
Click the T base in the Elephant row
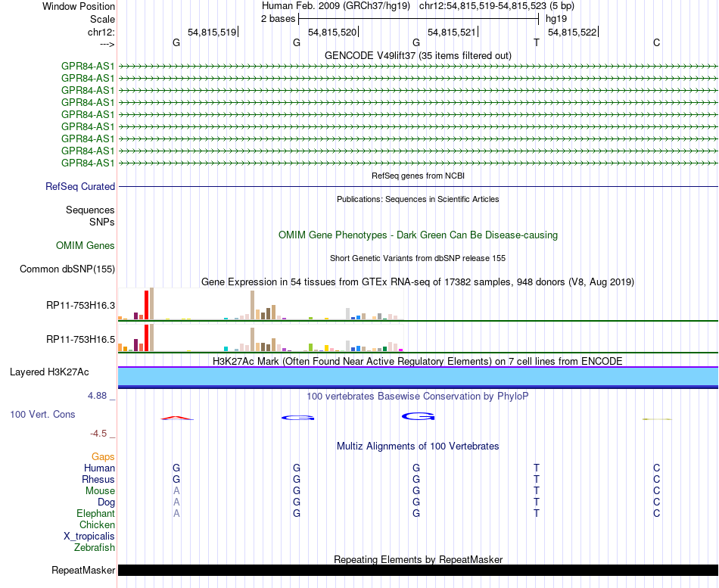(x=537, y=513)
